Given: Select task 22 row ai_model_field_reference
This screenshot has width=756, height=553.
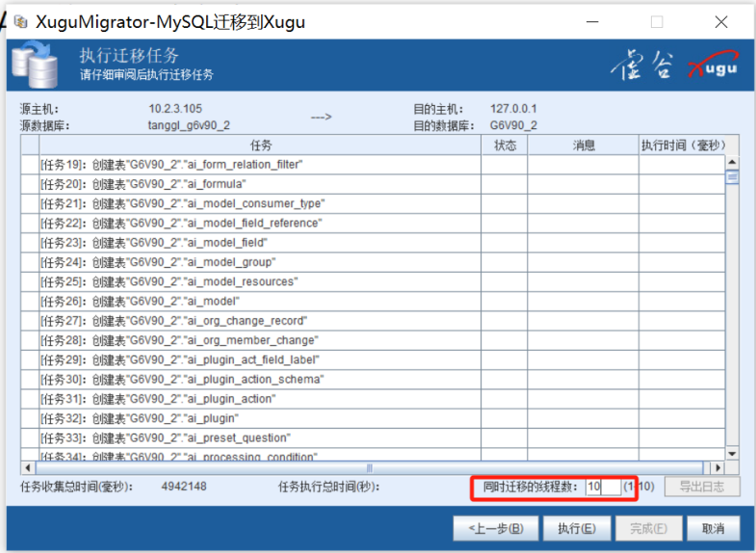Looking at the screenshot, I should [373, 224].
